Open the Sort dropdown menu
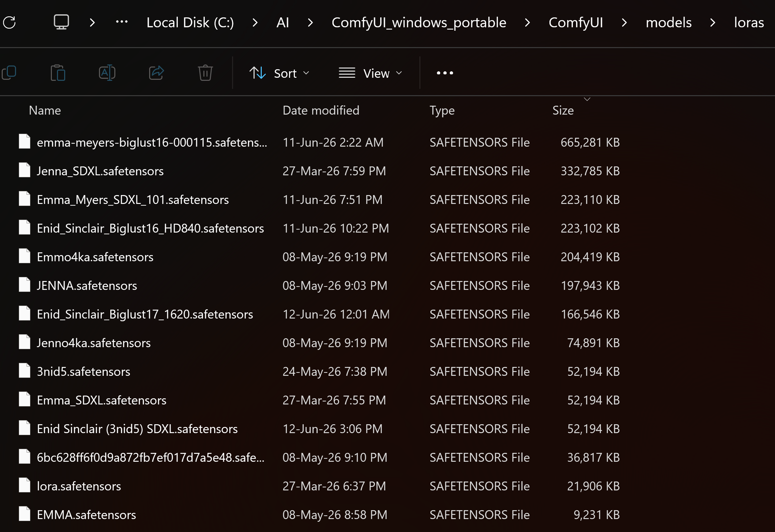The width and height of the screenshot is (775, 532). click(279, 73)
